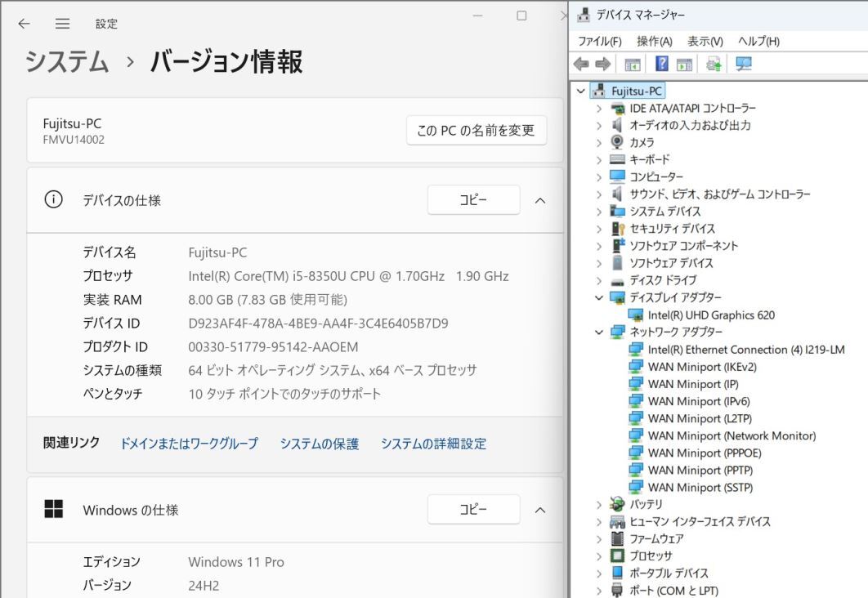Expand the カメラ tree node
The width and height of the screenshot is (868, 598).
599,143
